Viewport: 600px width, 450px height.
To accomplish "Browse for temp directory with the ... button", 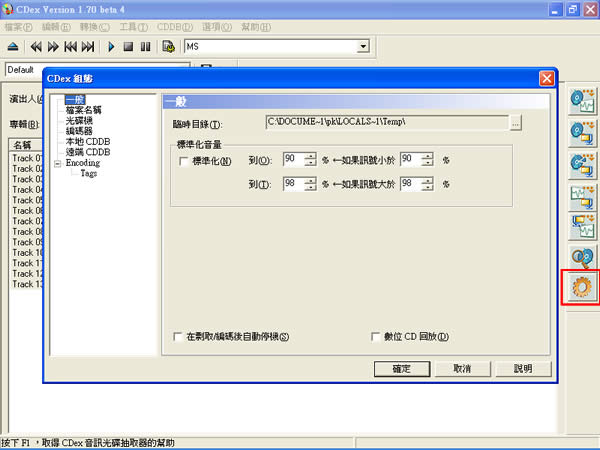I will pyautogui.click(x=515, y=123).
